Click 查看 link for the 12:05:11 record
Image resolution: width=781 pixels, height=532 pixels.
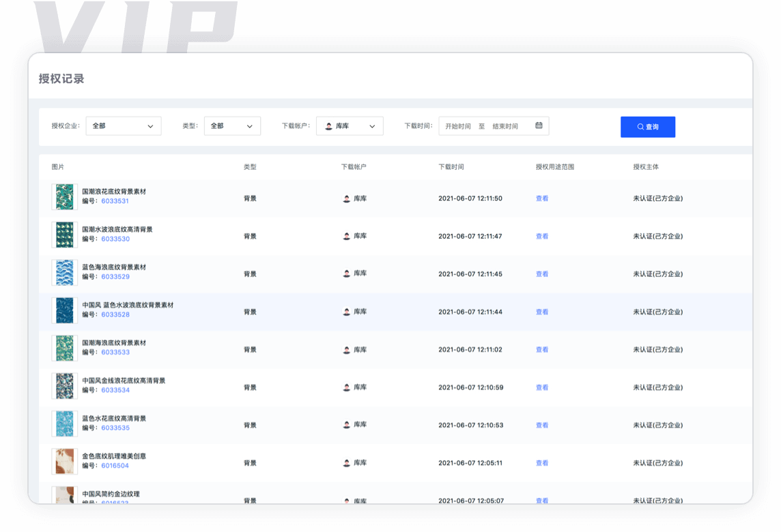542,463
